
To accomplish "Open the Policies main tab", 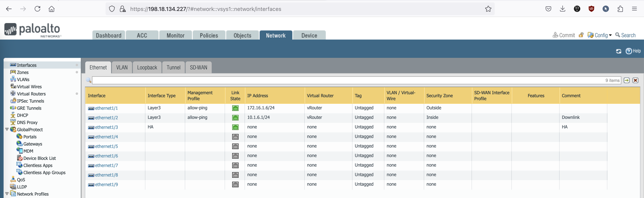I will [209, 35].
